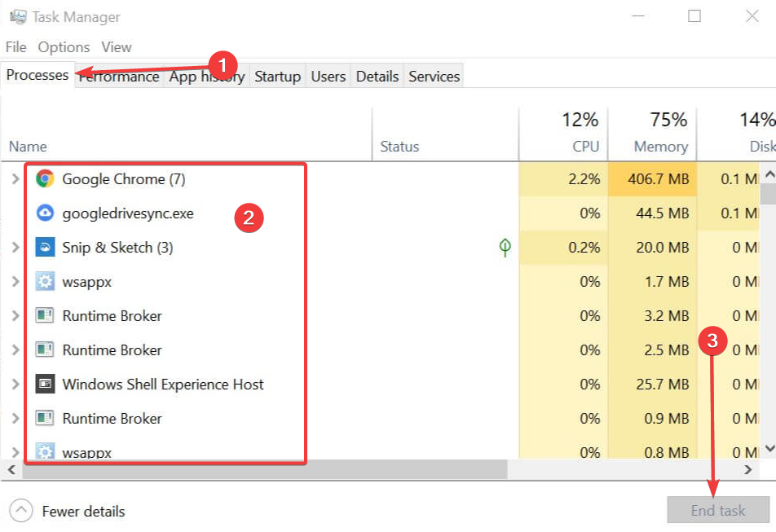Click the horizontal scrollbar thumb
Image resolution: width=776 pixels, height=532 pixels.
pos(265,469)
